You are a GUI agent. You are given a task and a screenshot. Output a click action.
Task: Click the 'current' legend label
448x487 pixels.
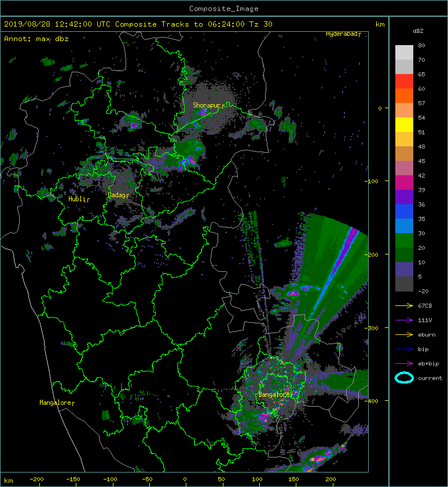point(430,378)
